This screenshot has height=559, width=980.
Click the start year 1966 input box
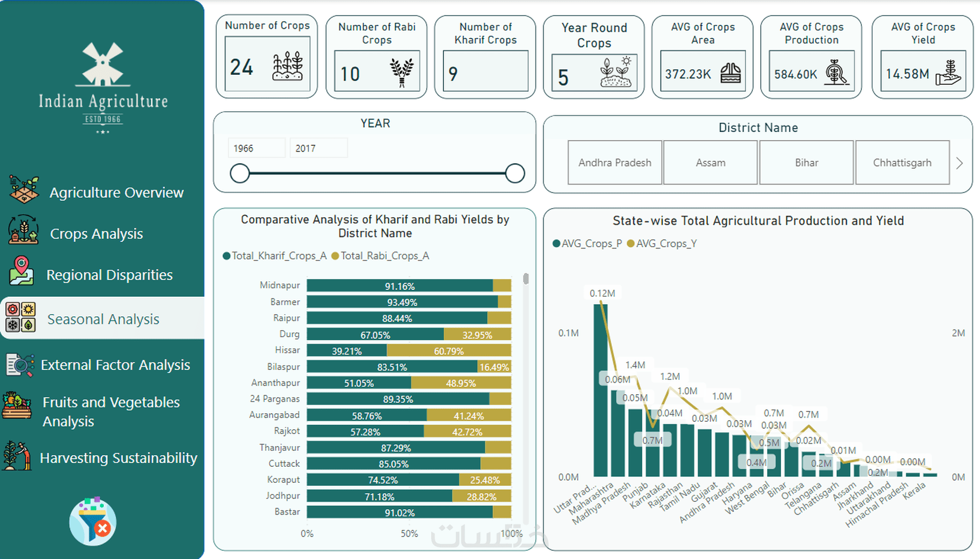point(257,149)
